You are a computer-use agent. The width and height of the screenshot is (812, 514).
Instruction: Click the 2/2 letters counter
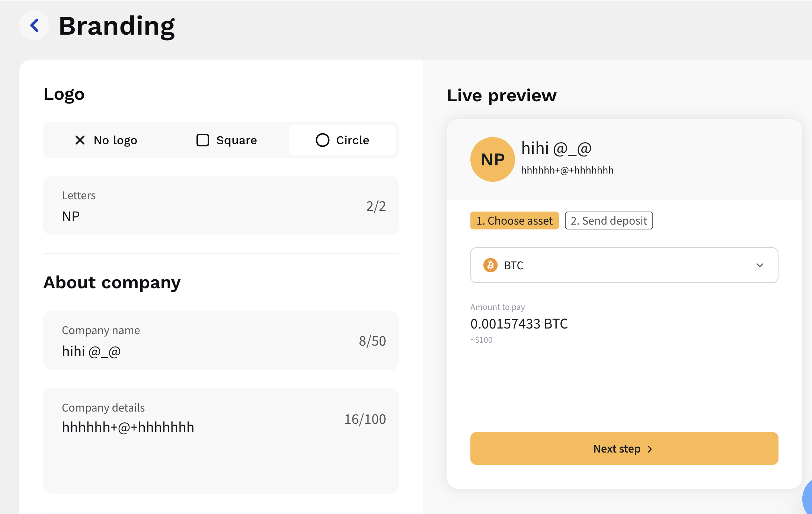(x=376, y=206)
